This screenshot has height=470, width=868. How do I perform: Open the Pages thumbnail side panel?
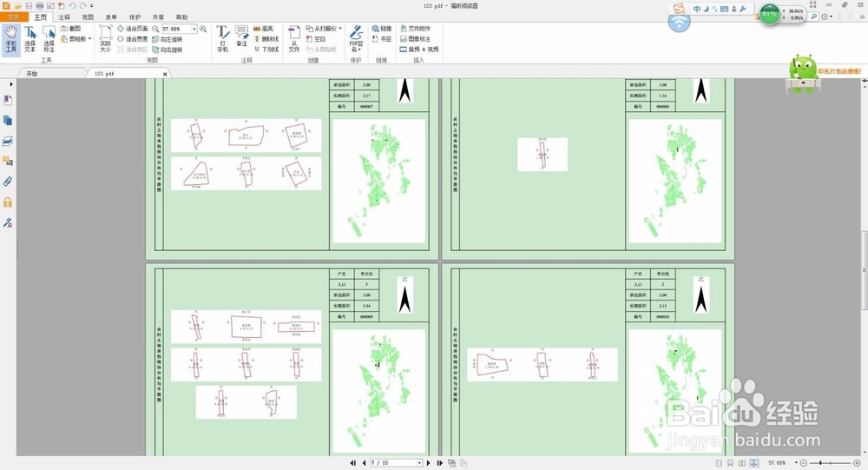[8, 120]
